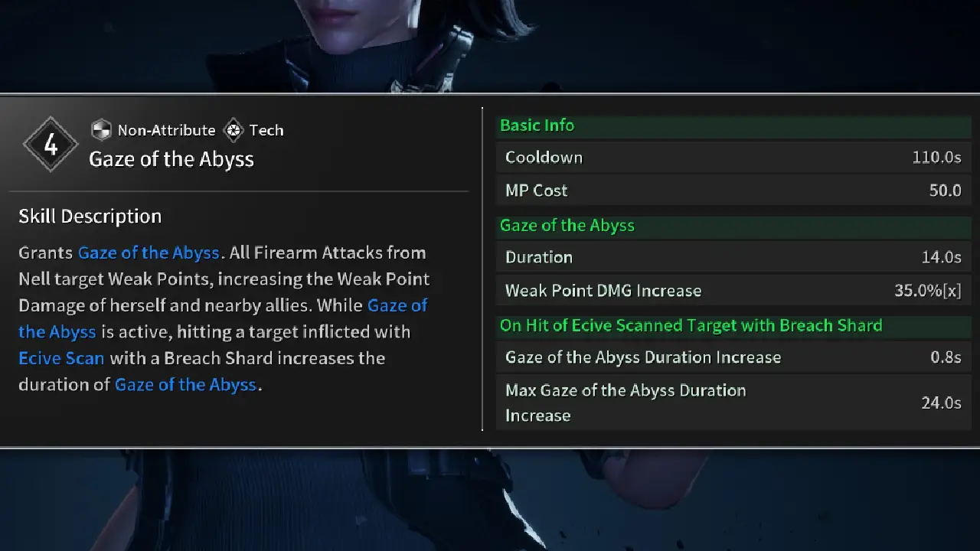
Task: Select the Gaze of the Abyss skill title
Action: [x=171, y=159]
